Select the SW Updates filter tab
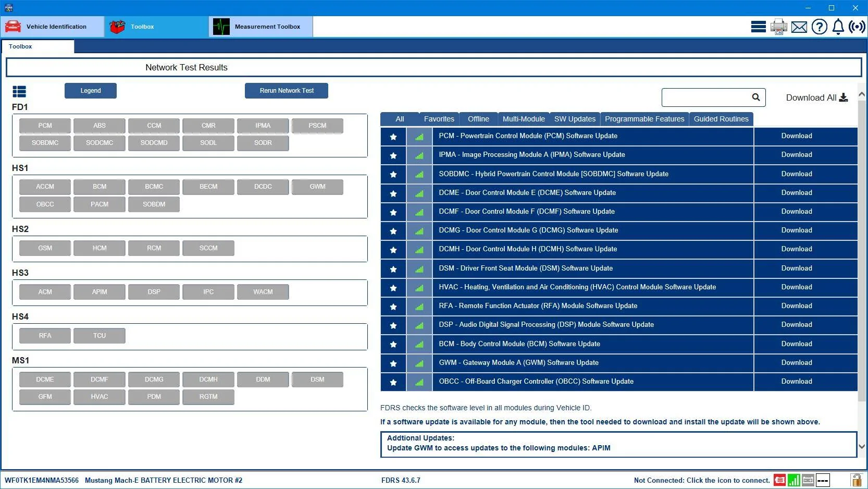 (575, 119)
